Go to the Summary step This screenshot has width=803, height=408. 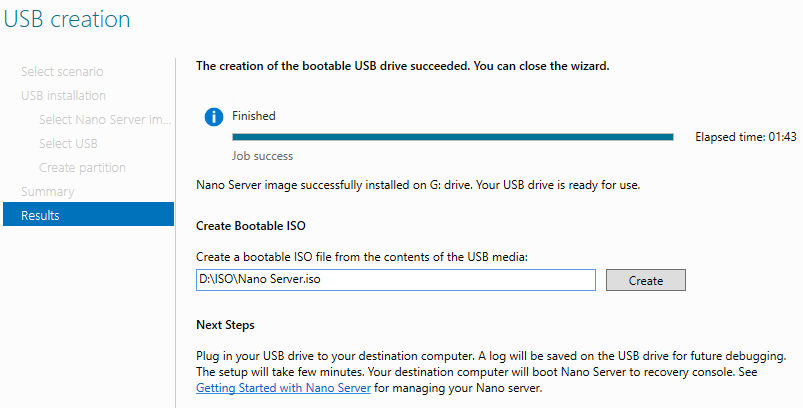(x=47, y=191)
